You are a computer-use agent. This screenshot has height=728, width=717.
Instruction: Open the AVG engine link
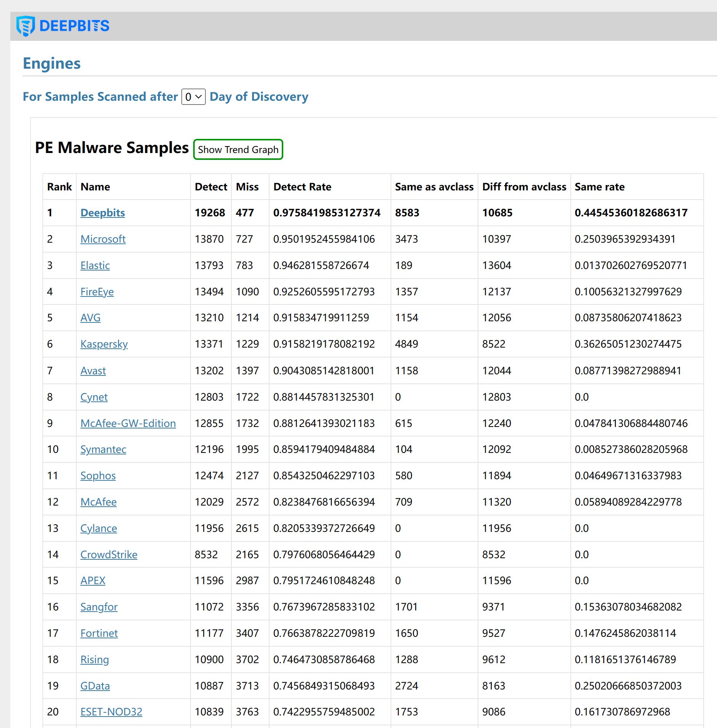click(90, 318)
